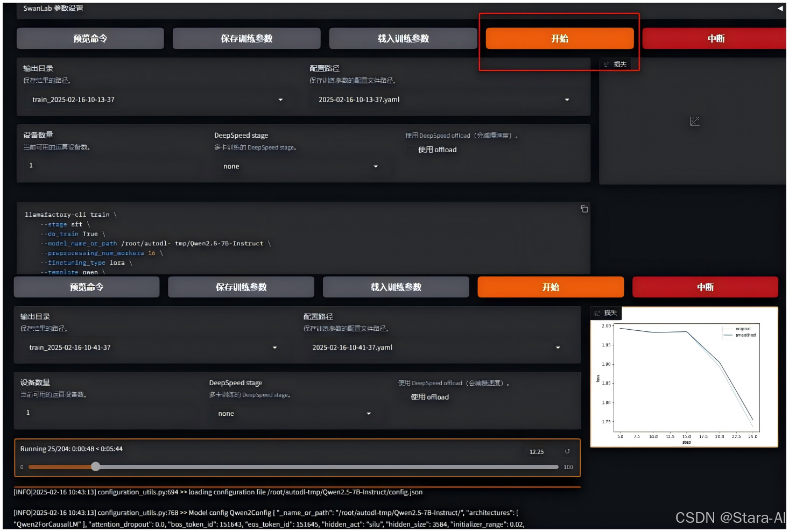
Task: Click the 损失 label on the empty plot panel
Action: 616,65
